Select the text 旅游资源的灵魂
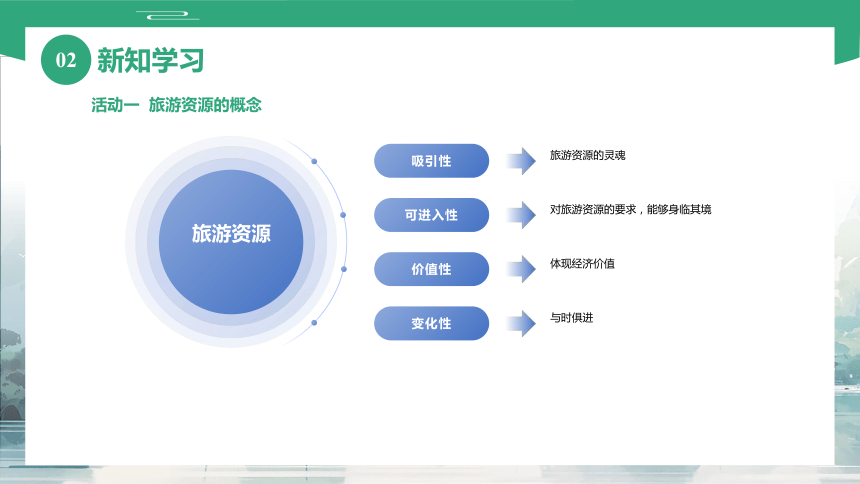This screenshot has width=860, height=484. coord(587,155)
